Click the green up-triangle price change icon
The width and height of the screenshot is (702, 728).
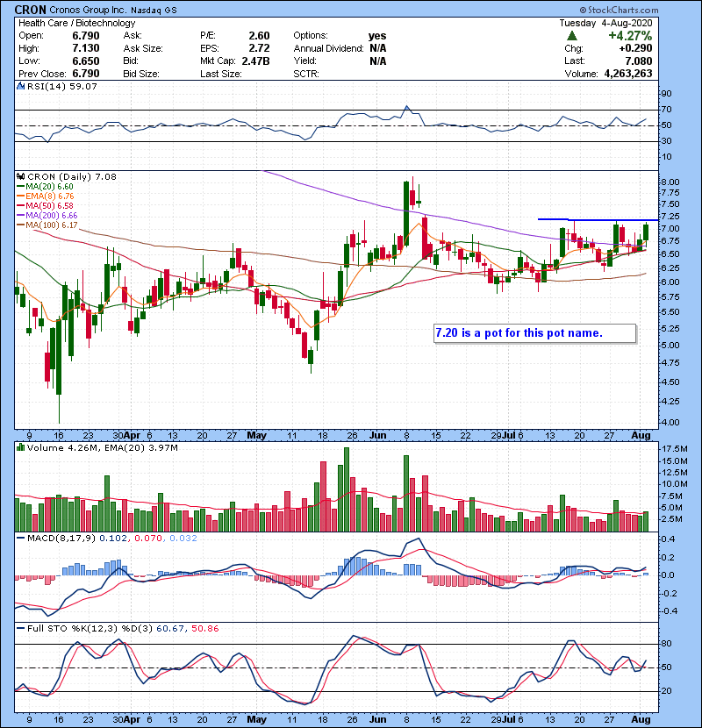(x=572, y=36)
